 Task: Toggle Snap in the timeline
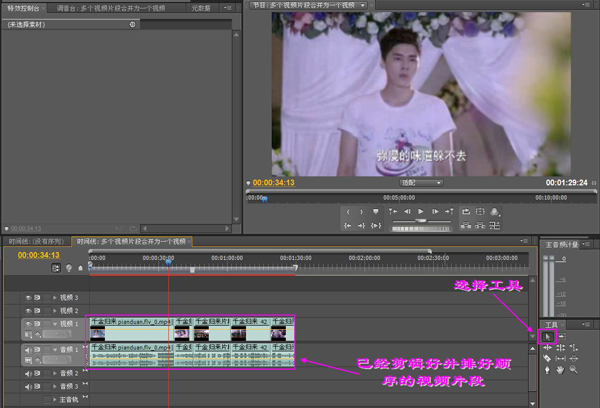[x=56, y=268]
